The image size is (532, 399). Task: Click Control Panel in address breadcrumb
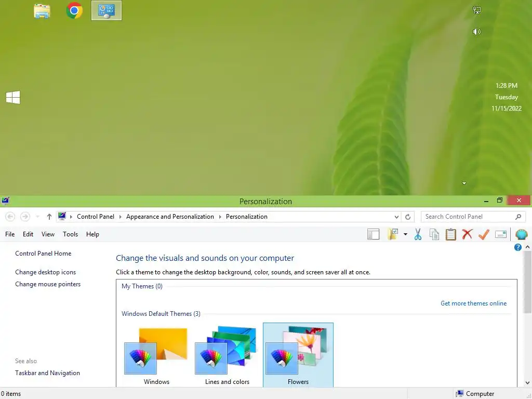(96, 217)
